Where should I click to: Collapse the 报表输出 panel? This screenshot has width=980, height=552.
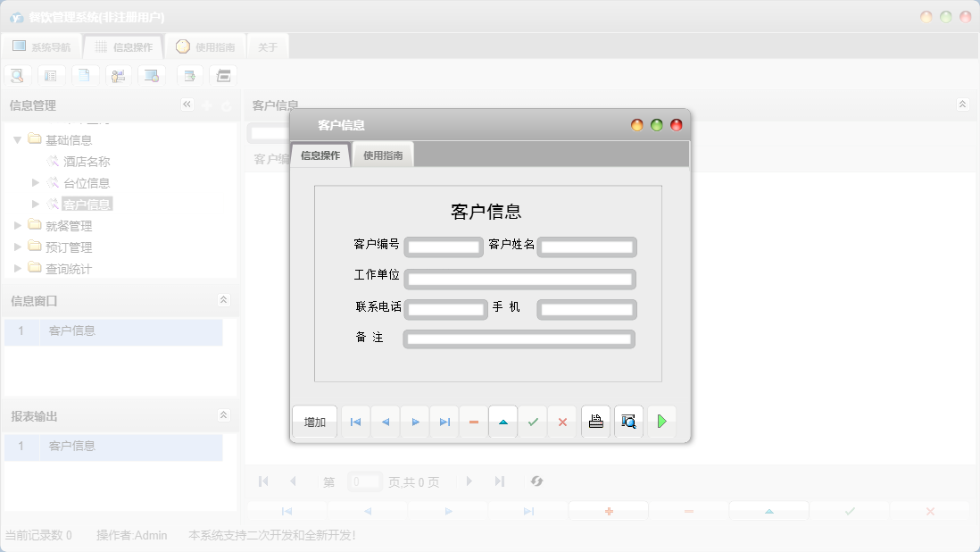point(224,414)
